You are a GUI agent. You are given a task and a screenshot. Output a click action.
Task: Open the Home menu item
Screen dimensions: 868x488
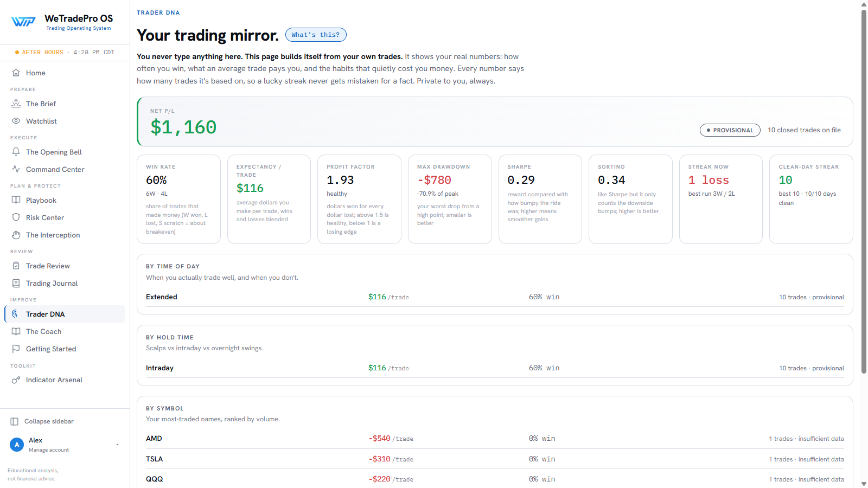point(36,73)
